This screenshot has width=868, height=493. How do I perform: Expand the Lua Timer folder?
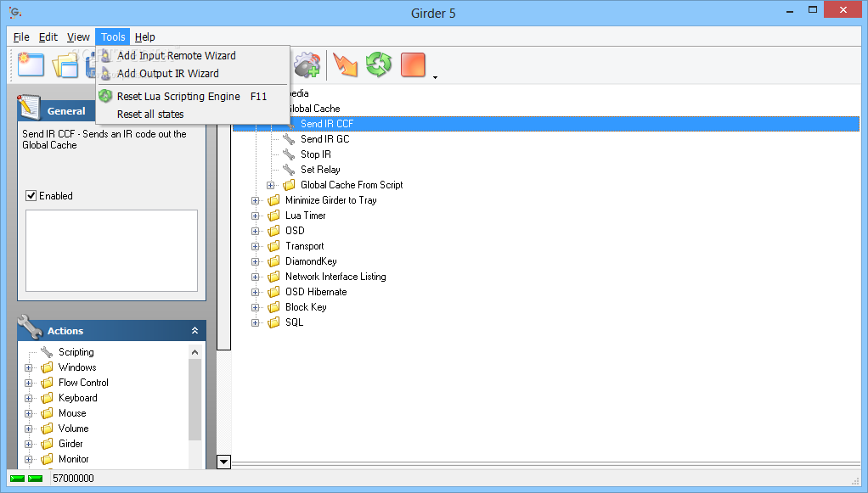tap(255, 216)
